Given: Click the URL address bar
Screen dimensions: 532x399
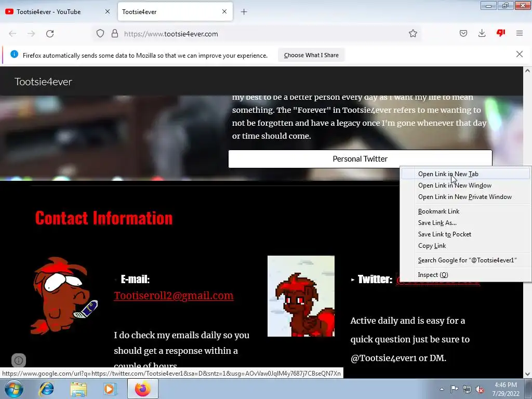Looking at the screenshot, I should click(x=258, y=34).
